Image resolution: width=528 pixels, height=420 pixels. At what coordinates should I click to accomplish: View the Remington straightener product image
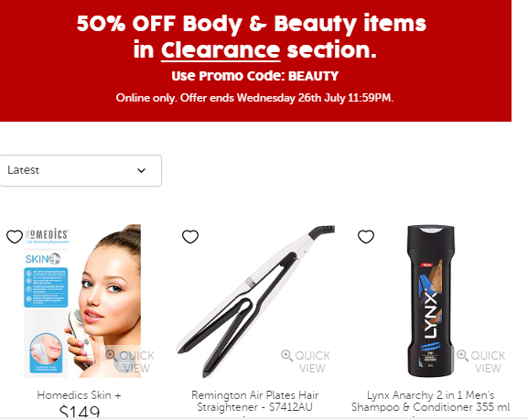click(x=256, y=301)
